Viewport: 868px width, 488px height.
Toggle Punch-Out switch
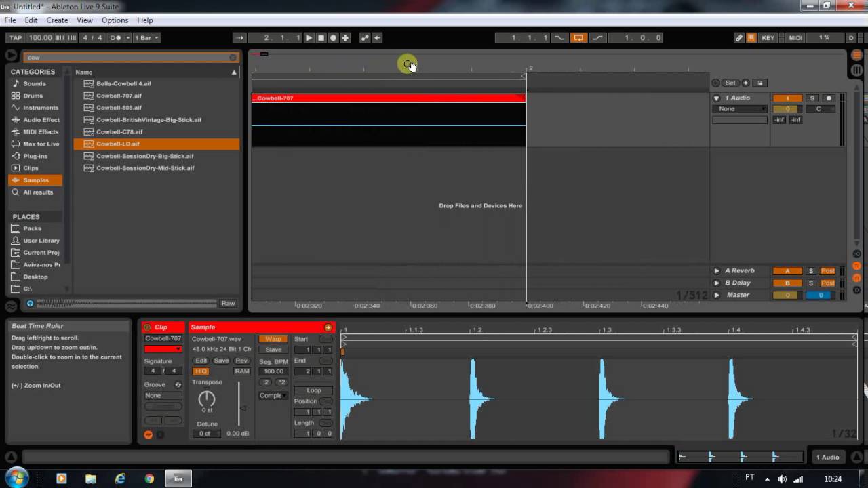point(597,38)
